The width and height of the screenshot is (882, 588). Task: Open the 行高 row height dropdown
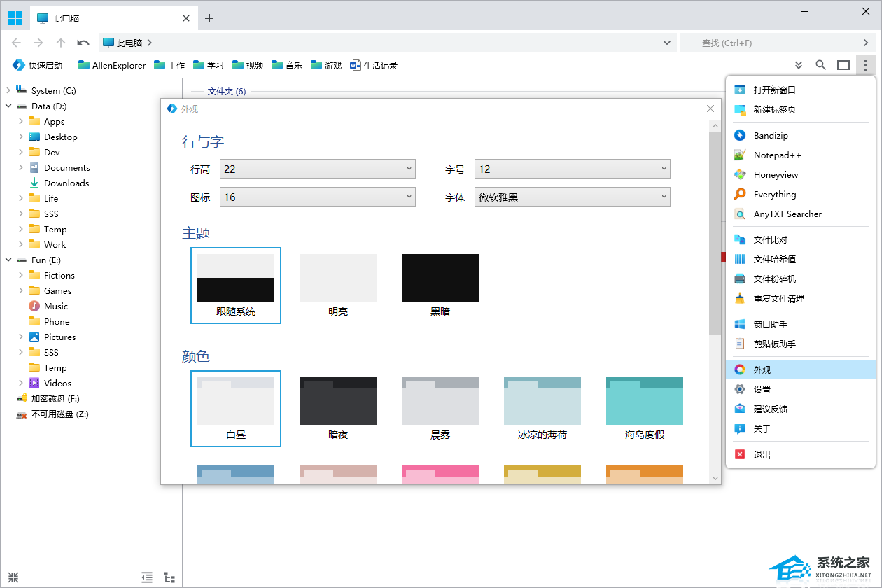pyautogui.click(x=317, y=169)
